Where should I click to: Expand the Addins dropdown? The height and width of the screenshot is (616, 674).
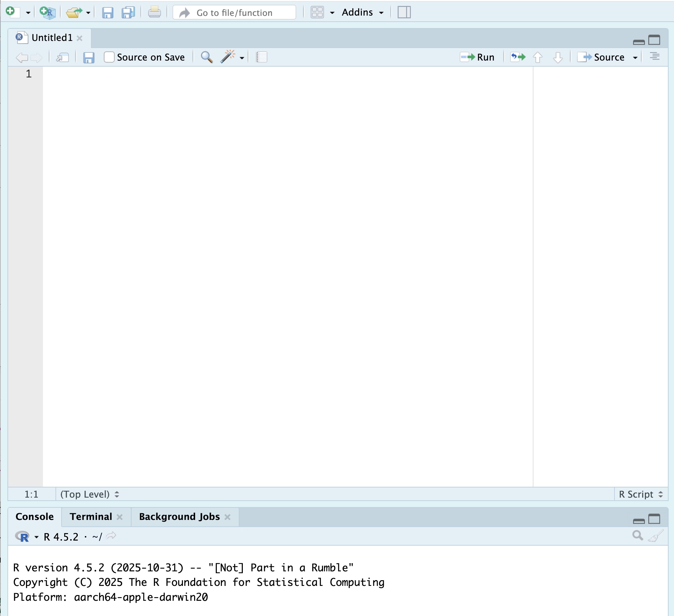[382, 12]
